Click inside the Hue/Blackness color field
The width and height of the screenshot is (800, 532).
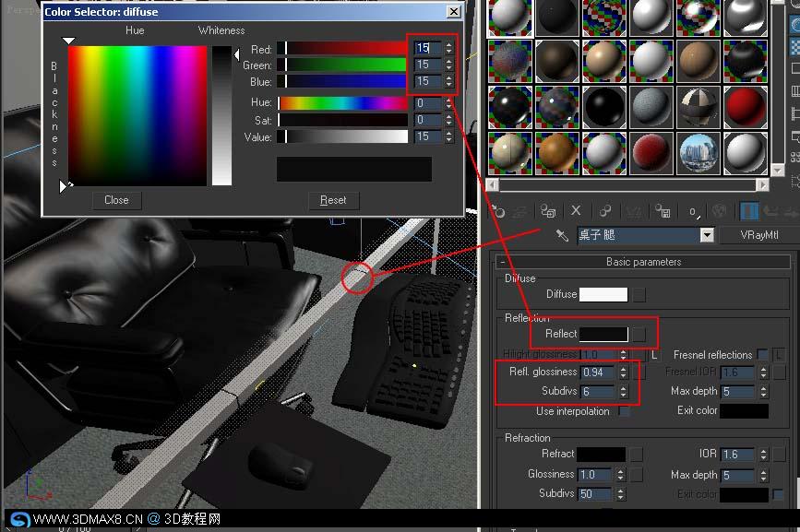click(137, 115)
